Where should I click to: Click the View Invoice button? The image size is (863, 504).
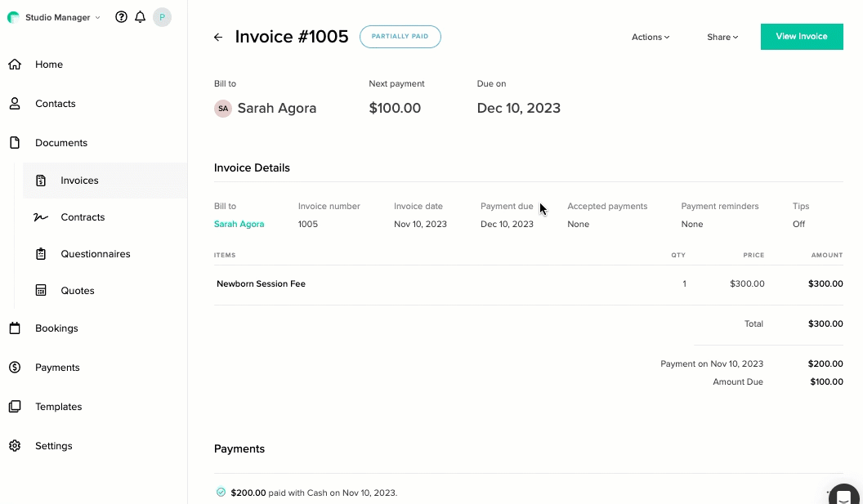(802, 37)
